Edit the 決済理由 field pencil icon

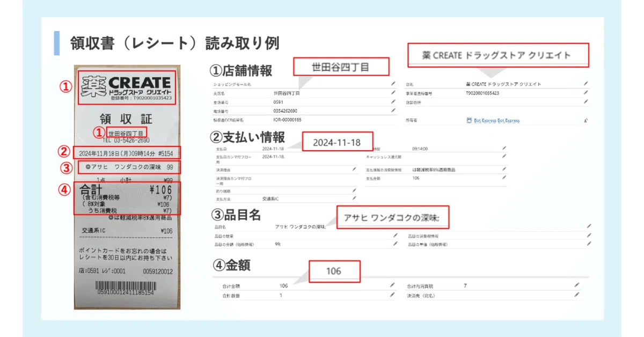tap(354, 169)
